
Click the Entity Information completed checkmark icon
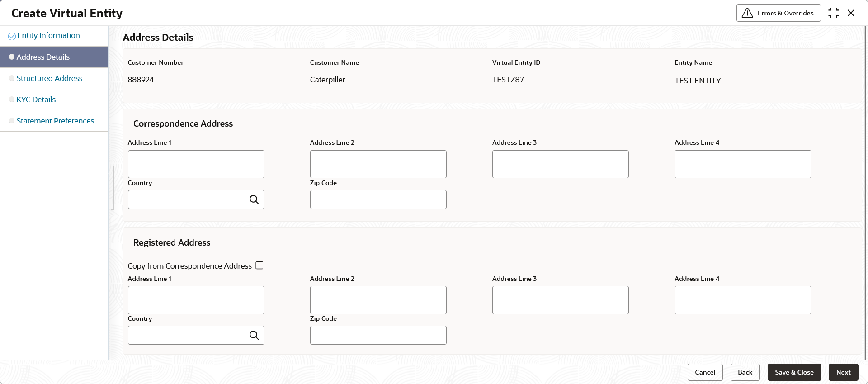pyautogui.click(x=12, y=36)
